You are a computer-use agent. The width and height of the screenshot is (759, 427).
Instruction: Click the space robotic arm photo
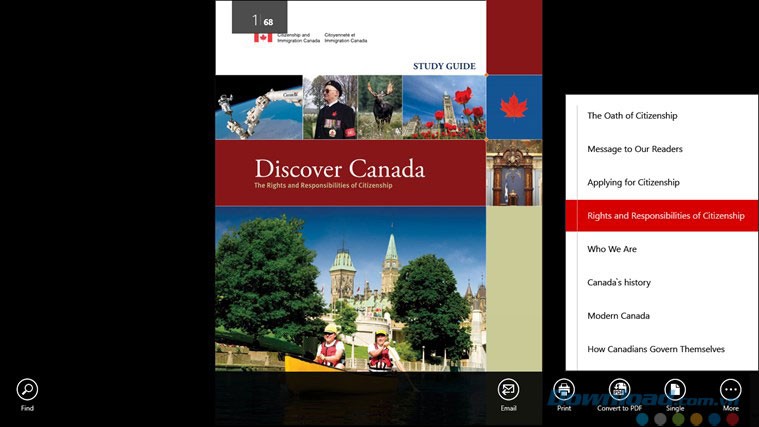coord(258,107)
